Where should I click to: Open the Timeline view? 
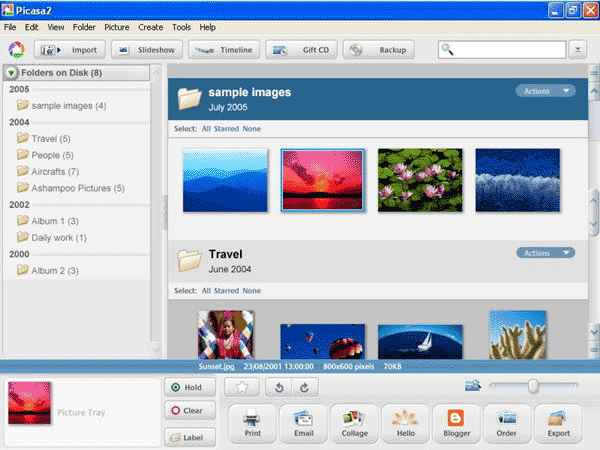coord(224,49)
